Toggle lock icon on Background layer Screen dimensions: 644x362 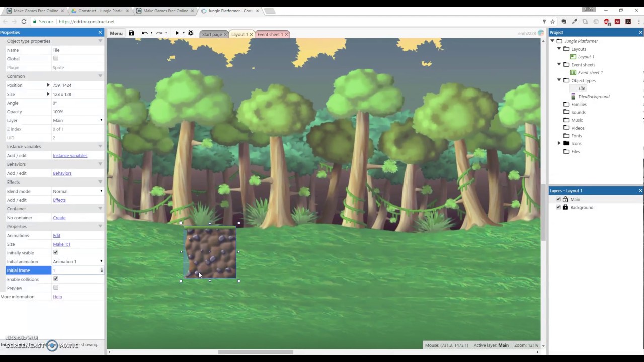pyautogui.click(x=565, y=207)
